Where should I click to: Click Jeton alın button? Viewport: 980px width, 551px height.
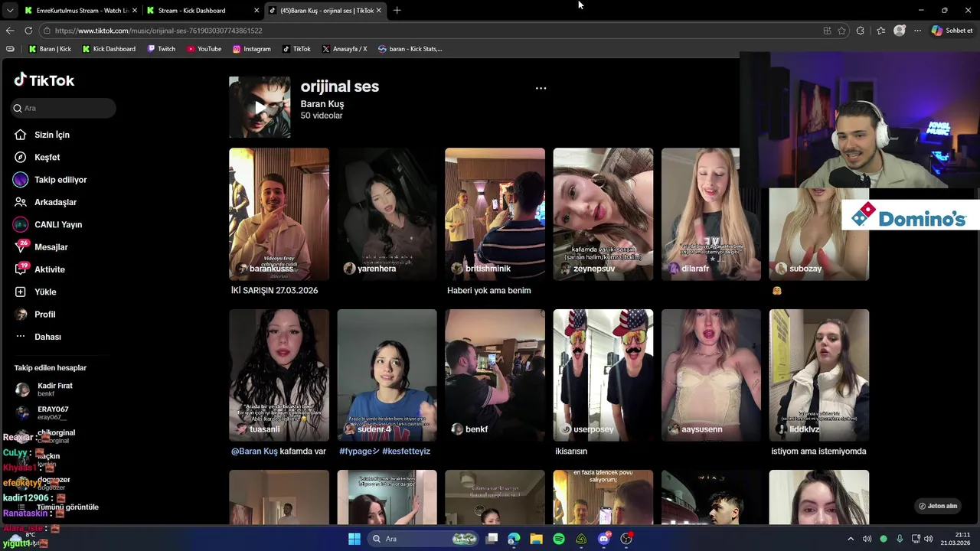point(938,506)
